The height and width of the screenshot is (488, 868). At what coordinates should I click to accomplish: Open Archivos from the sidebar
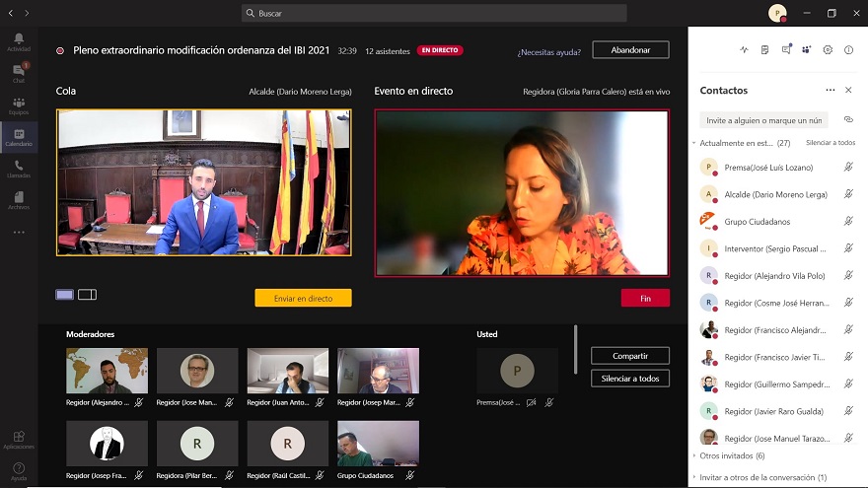pos(19,200)
